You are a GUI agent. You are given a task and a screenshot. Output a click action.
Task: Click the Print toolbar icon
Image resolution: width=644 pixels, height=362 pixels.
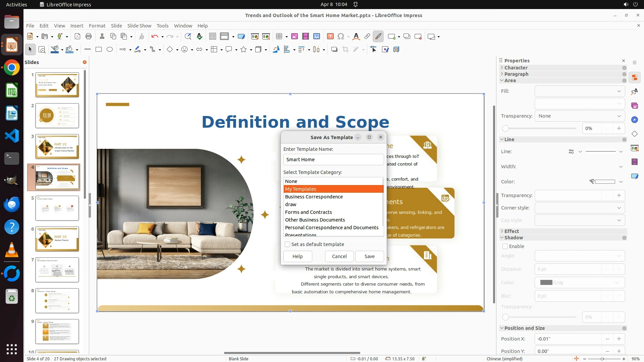pos(89,37)
